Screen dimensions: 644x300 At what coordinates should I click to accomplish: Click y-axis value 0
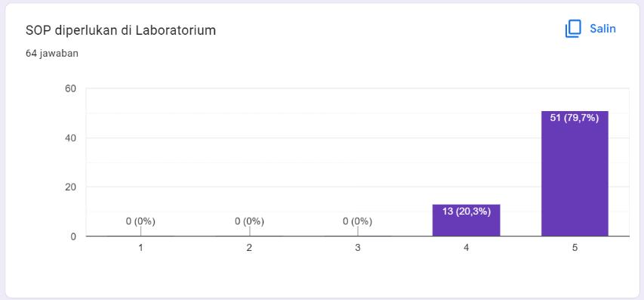pyautogui.click(x=74, y=237)
